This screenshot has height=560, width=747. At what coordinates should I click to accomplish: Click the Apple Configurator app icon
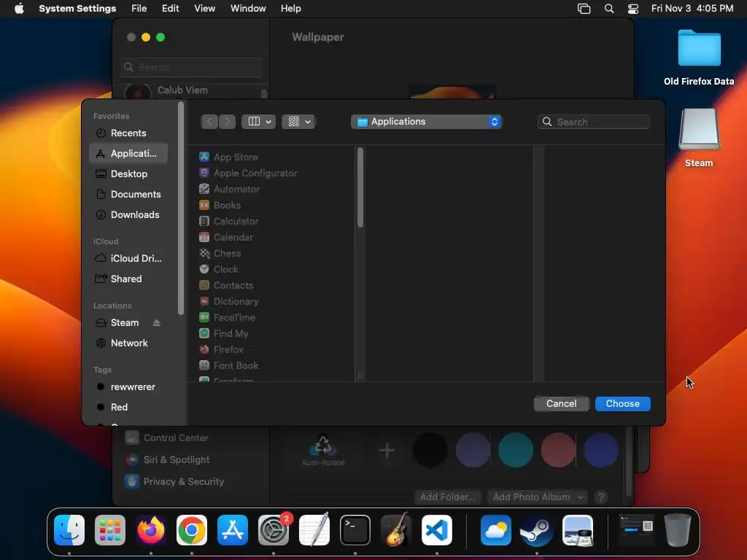pyautogui.click(x=204, y=173)
